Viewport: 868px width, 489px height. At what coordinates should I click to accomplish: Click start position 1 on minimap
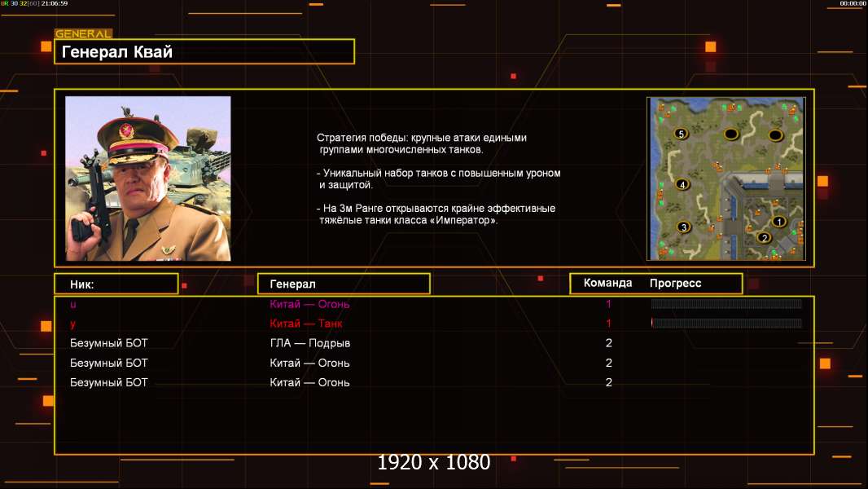tap(779, 222)
